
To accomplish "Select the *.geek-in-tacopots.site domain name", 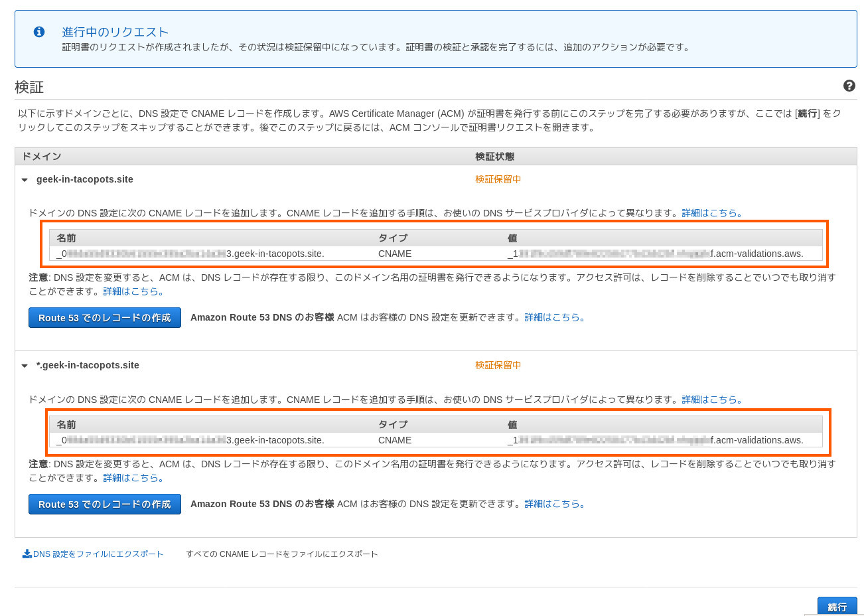I will click(x=88, y=365).
